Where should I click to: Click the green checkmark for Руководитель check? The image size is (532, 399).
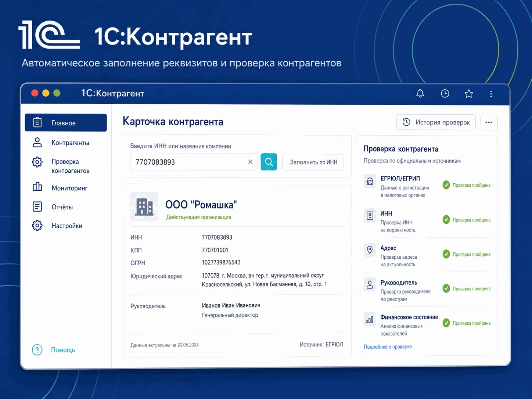(446, 288)
